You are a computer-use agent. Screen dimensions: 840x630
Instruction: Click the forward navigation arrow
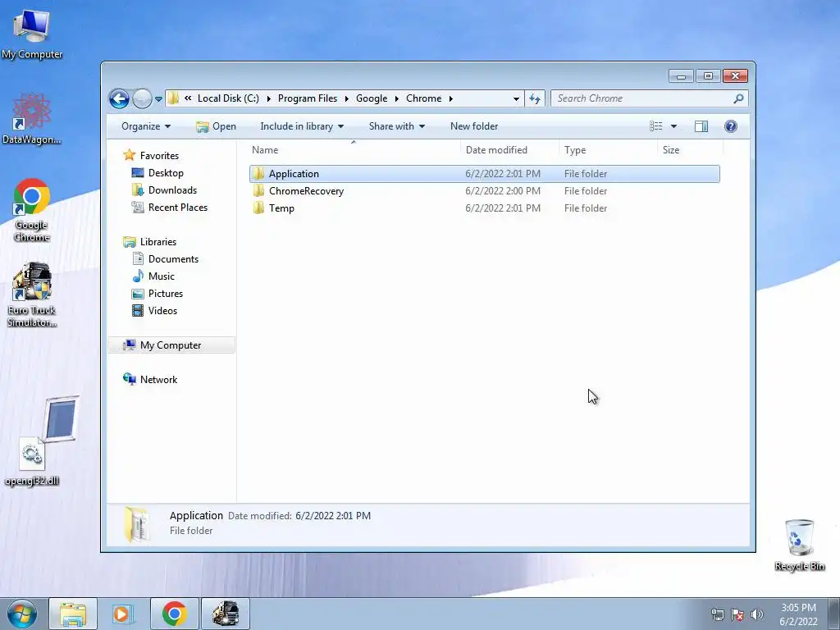142,98
